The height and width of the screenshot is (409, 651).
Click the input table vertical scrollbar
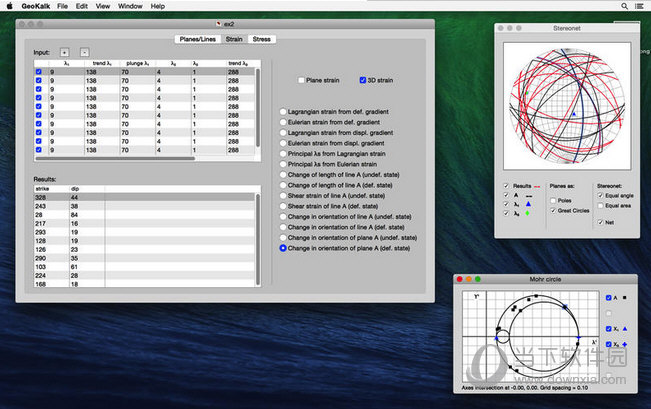point(258,108)
